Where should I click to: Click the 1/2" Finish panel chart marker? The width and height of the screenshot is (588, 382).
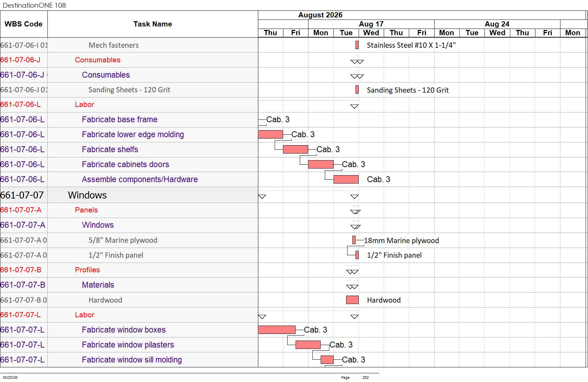pos(357,255)
